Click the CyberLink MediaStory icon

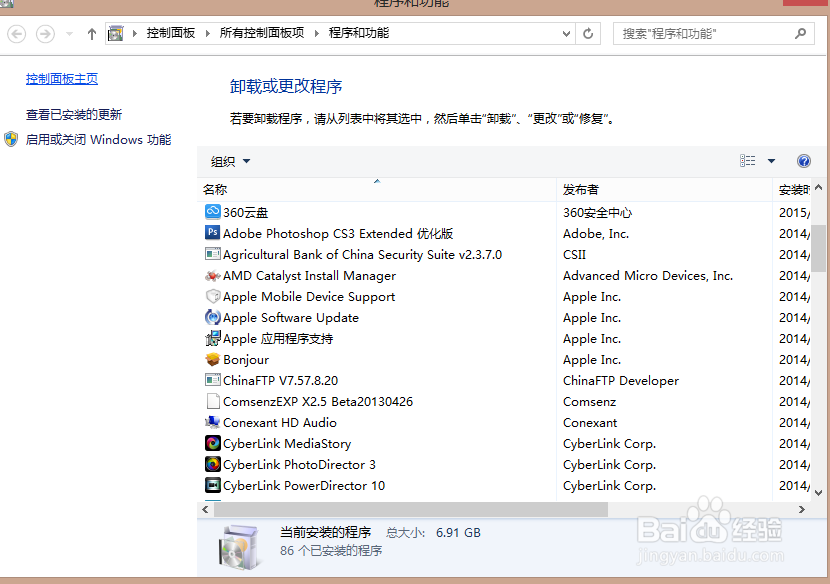click(x=212, y=443)
